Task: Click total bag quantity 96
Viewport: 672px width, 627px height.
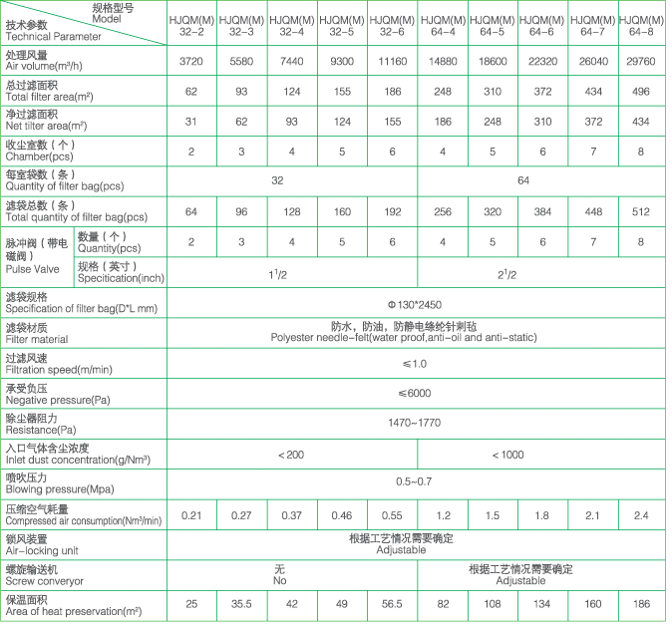Action: pyautogui.click(x=241, y=211)
